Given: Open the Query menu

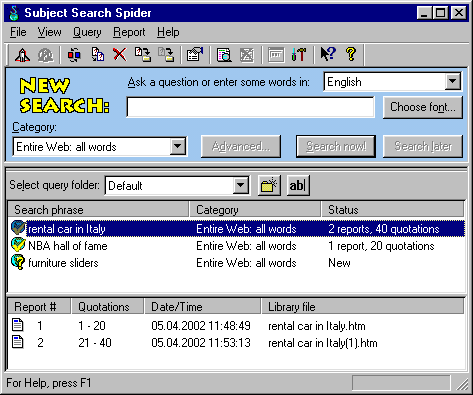Looking at the screenshot, I should tap(87, 32).
